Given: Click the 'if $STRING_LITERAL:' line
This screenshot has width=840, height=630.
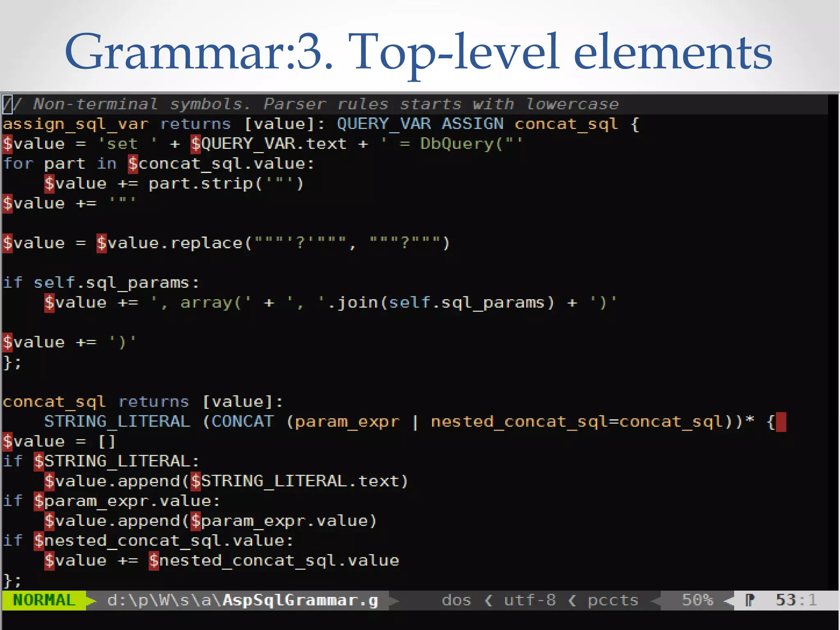Looking at the screenshot, I should (x=101, y=461).
